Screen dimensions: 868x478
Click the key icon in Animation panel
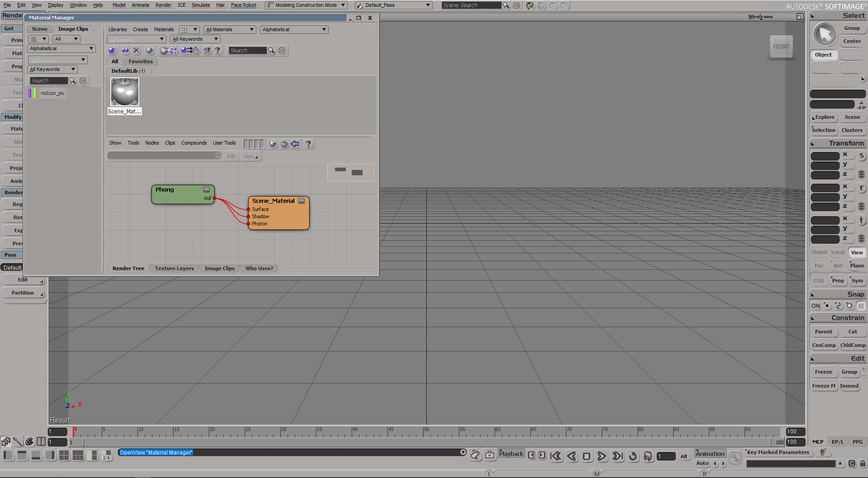(x=736, y=458)
